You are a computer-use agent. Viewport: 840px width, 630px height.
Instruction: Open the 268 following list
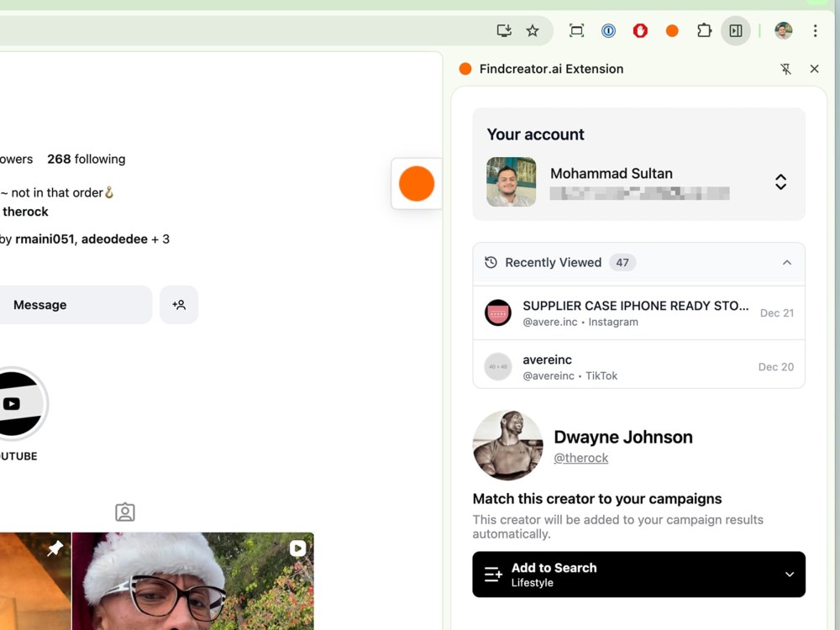pyautogui.click(x=87, y=159)
